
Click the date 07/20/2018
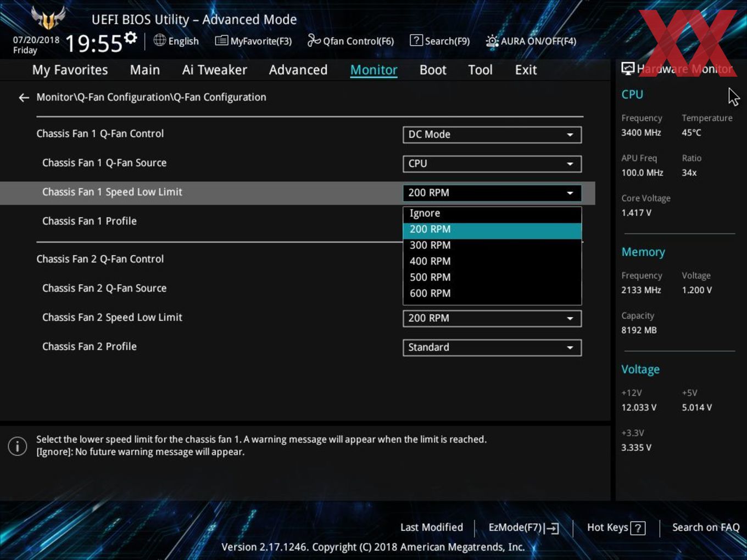pos(36,40)
